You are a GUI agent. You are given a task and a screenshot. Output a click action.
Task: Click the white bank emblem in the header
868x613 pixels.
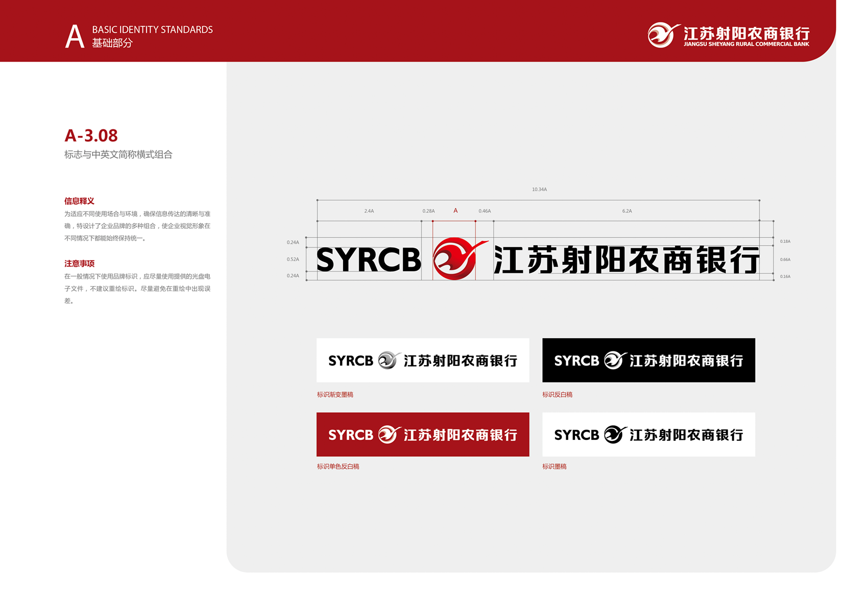pyautogui.click(x=662, y=35)
